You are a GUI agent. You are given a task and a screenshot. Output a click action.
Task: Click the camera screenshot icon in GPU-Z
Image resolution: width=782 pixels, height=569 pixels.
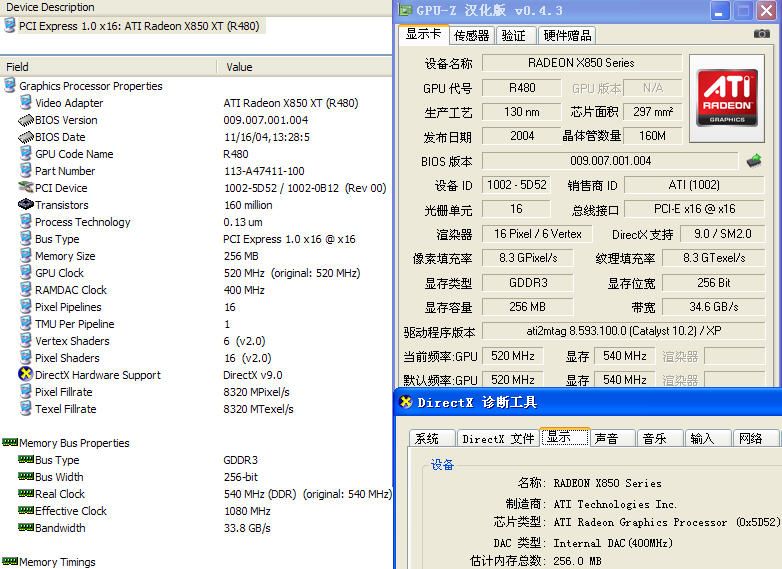click(761, 34)
